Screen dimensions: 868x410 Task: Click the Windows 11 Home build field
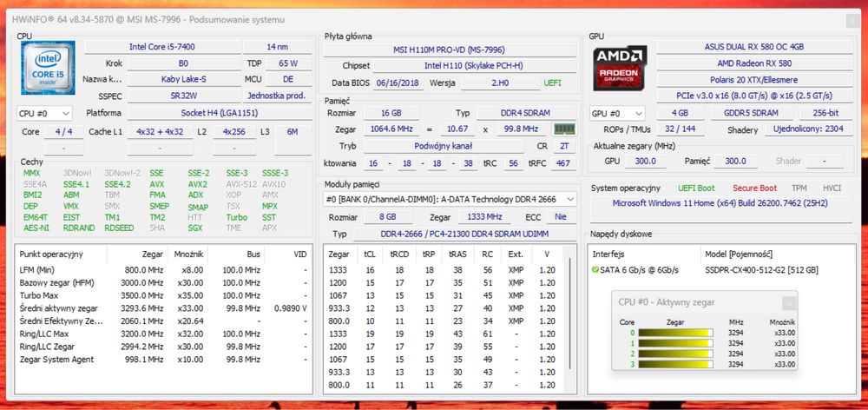coord(720,210)
